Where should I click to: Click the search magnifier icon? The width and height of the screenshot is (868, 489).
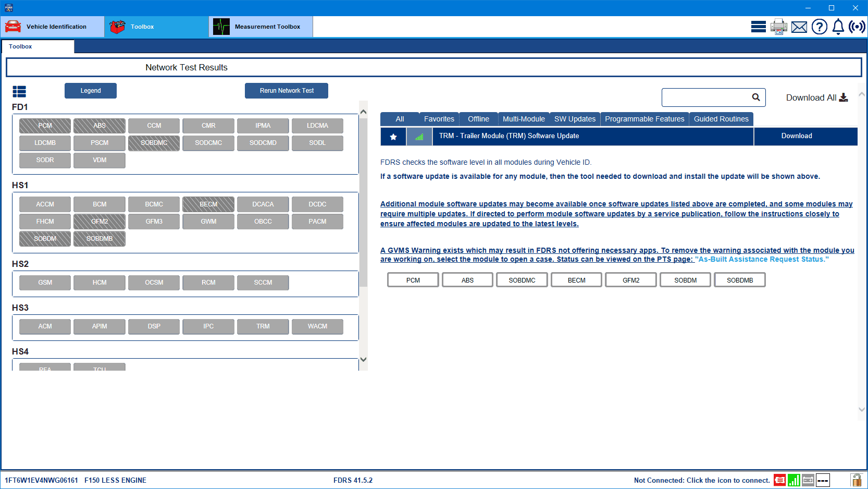756,97
